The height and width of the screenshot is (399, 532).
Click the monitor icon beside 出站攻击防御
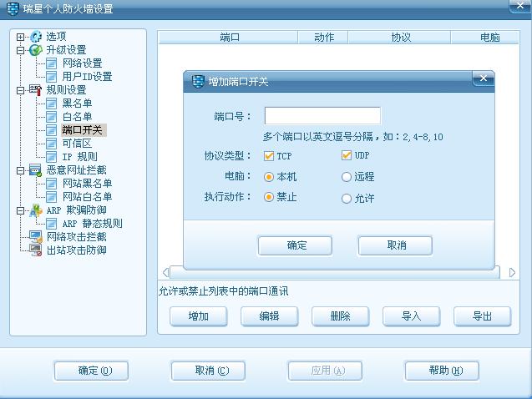(36, 250)
